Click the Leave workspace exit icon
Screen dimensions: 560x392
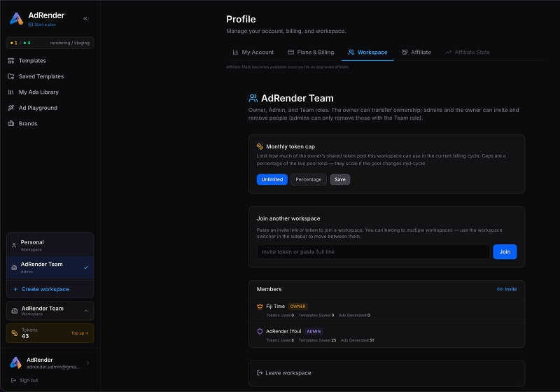[x=260, y=372]
